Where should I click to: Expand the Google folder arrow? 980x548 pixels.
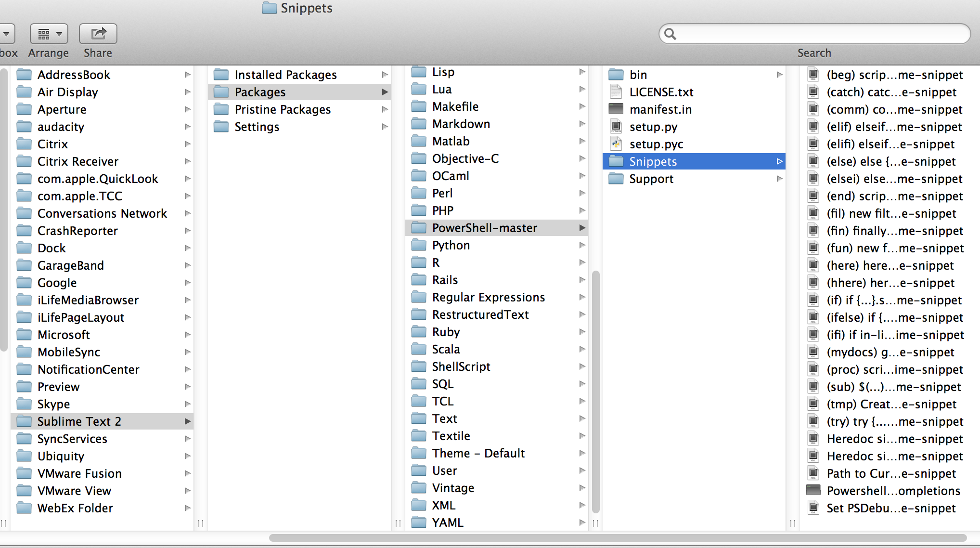click(188, 283)
